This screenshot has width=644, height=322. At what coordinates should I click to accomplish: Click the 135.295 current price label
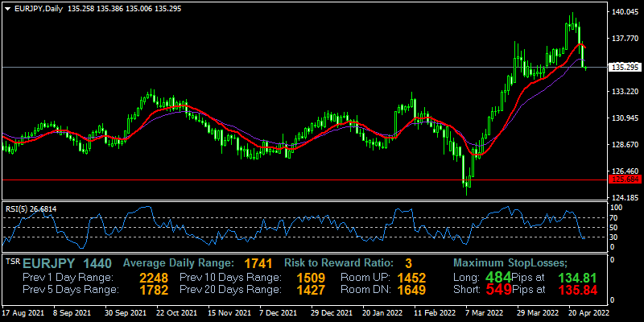(625, 67)
